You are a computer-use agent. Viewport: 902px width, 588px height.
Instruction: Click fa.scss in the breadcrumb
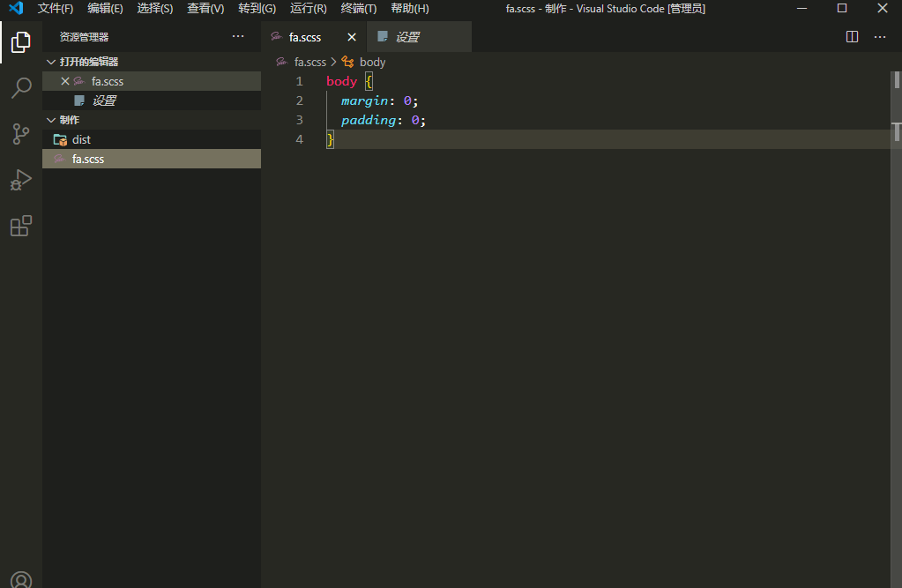coord(310,62)
